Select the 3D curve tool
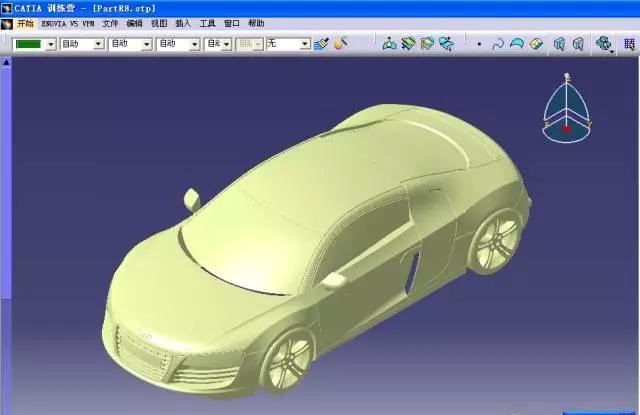 [497, 44]
